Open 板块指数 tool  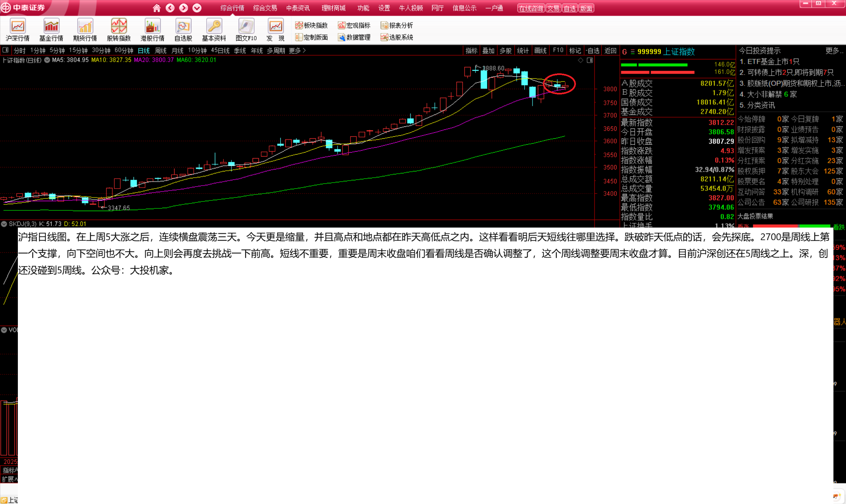[x=311, y=25]
